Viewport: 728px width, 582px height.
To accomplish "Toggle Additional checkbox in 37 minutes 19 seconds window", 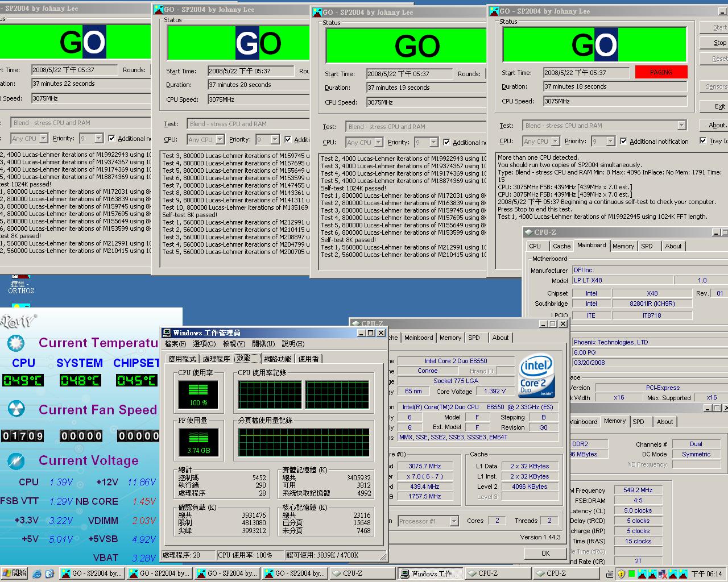I will click(x=446, y=142).
